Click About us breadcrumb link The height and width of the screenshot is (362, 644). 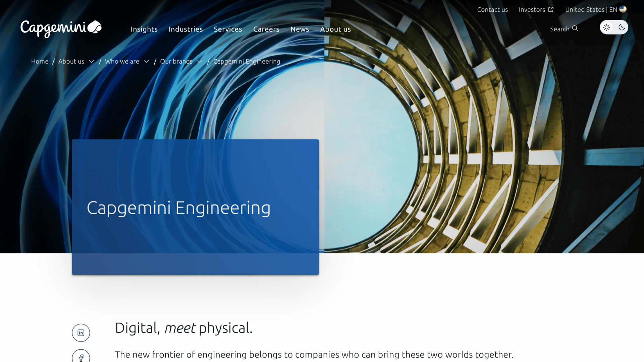pyautogui.click(x=71, y=61)
